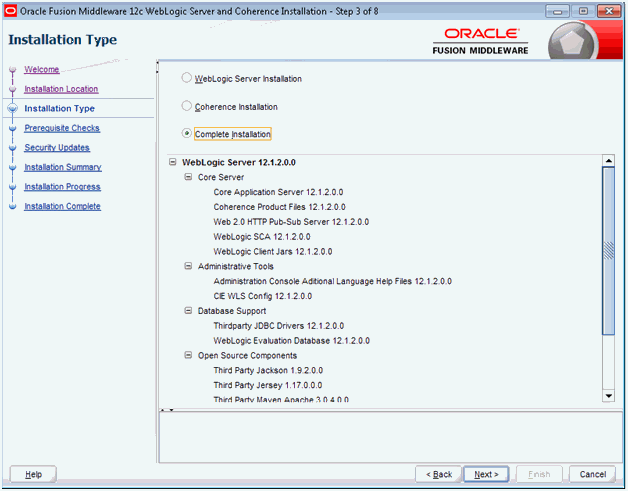Image resolution: width=628 pixels, height=491 pixels.
Task: Select WebLogic Evaluation Database 12.1.2.0.0 item
Action: (x=292, y=340)
